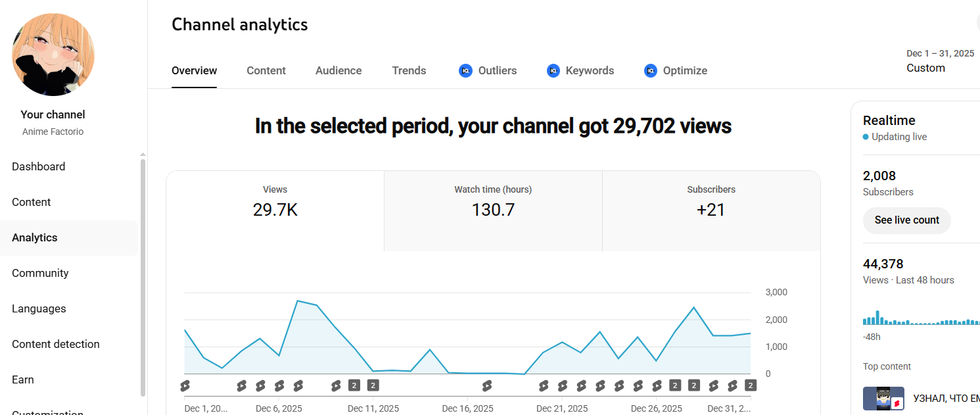This screenshot has height=415, width=980.
Task: Open the vidIQ Keywords tab
Action: click(x=580, y=70)
